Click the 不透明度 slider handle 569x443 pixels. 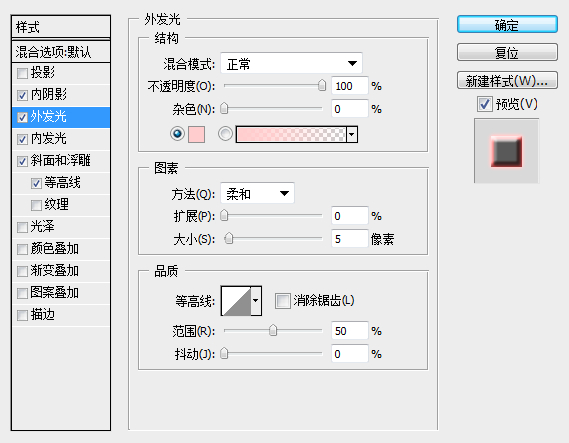coord(322,86)
